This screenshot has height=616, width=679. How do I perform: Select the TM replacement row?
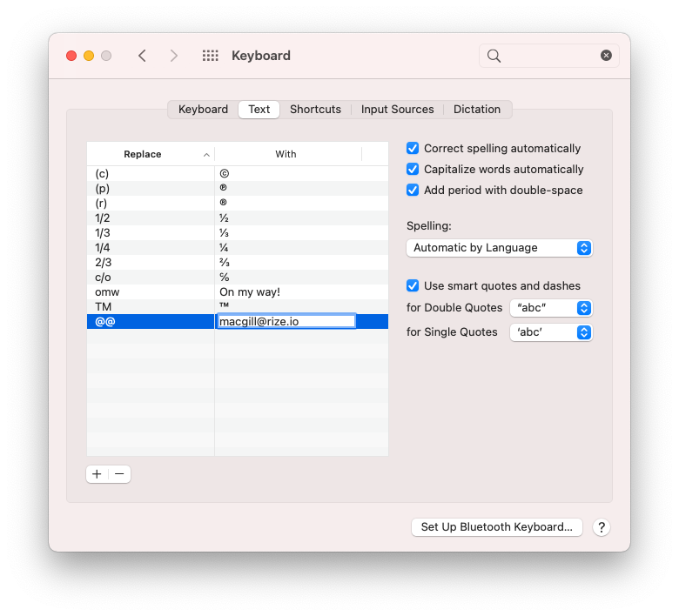click(238, 306)
